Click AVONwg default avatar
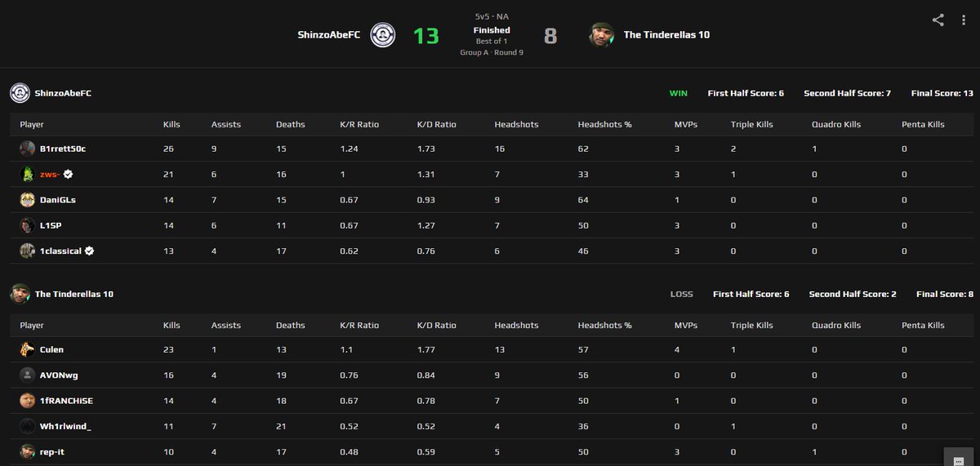Screen dimensions: 980x466 [28, 375]
